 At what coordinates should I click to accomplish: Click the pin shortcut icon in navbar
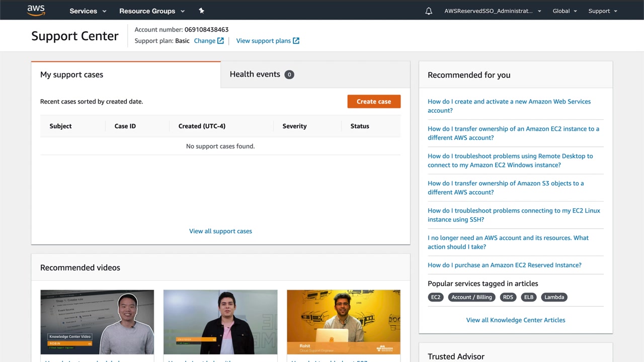click(201, 11)
